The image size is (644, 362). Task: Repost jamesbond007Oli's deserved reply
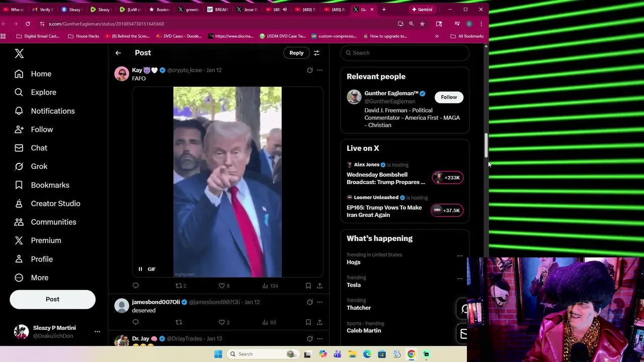point(179,322)
